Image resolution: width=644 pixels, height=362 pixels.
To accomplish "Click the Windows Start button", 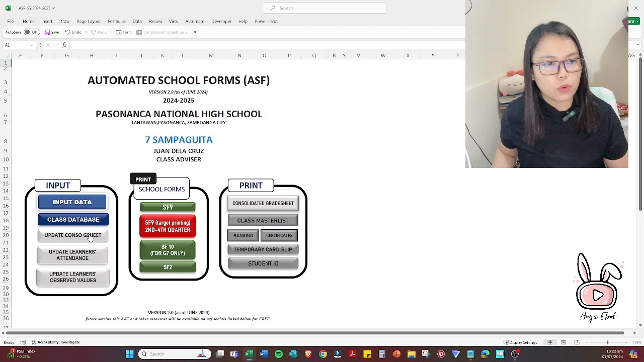I will point(130,354).
